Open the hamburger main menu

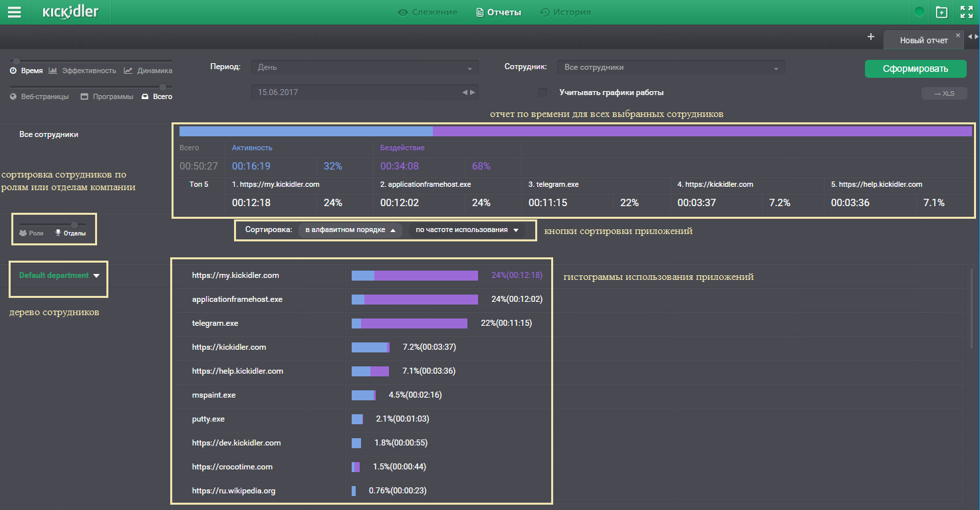[x=14, y=12]
